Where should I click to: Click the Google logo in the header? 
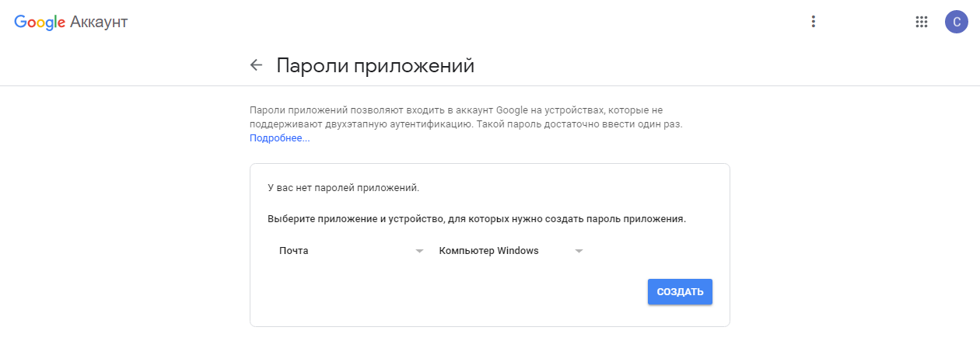[40, 23]
